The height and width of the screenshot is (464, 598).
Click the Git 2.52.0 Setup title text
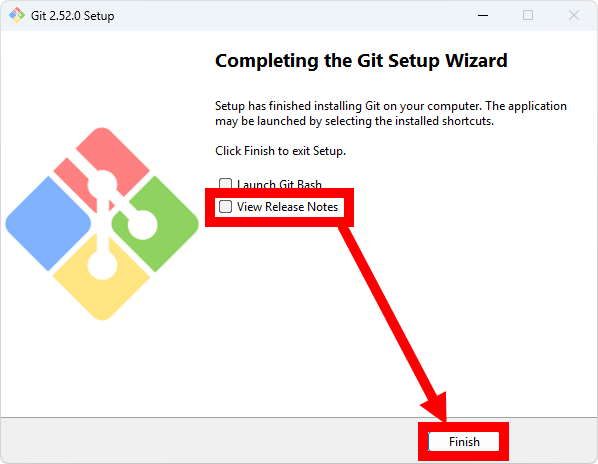coord(72,16)
